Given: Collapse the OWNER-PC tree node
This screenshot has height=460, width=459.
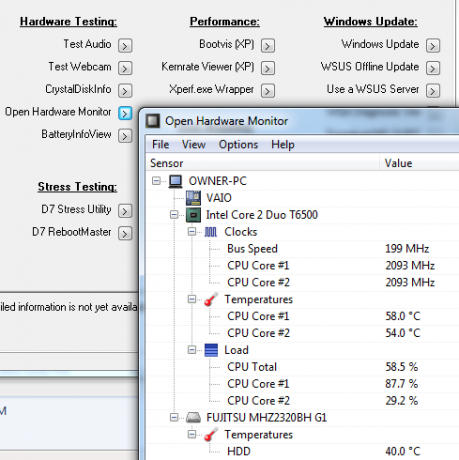Looking at the screenshot, I should coord(156,181).
